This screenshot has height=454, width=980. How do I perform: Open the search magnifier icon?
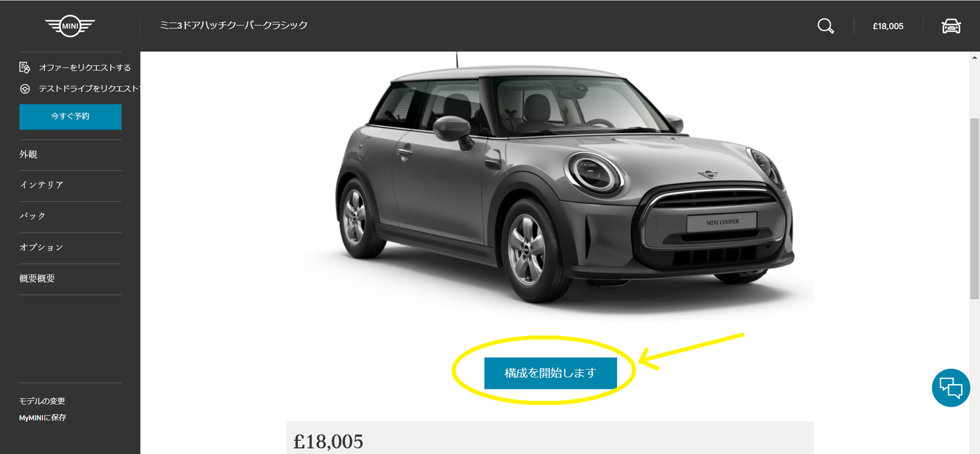[825, 26]
